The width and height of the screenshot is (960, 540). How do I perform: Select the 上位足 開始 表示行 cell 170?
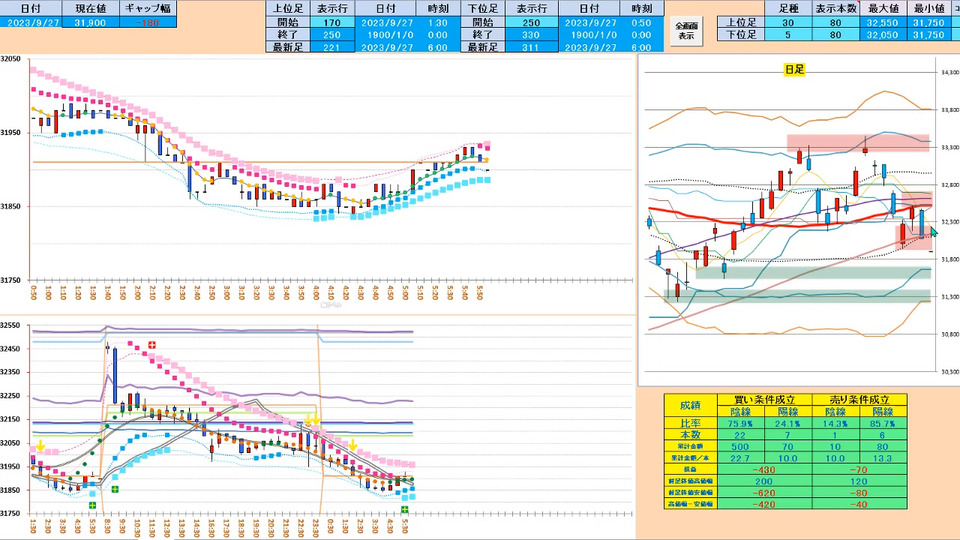(x=331, y=22)
